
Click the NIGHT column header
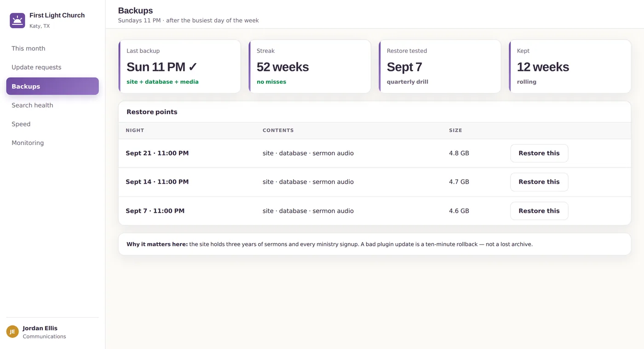point(135,130)
